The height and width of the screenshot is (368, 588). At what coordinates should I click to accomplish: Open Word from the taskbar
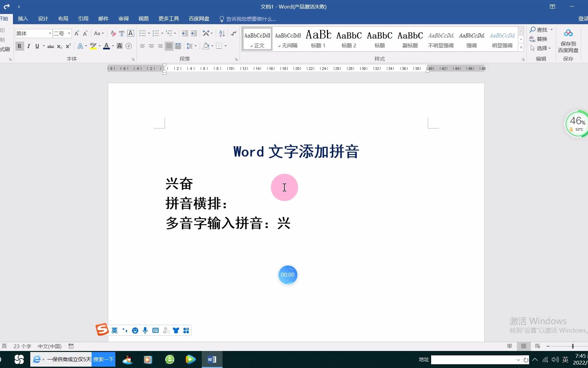[212, 359]
